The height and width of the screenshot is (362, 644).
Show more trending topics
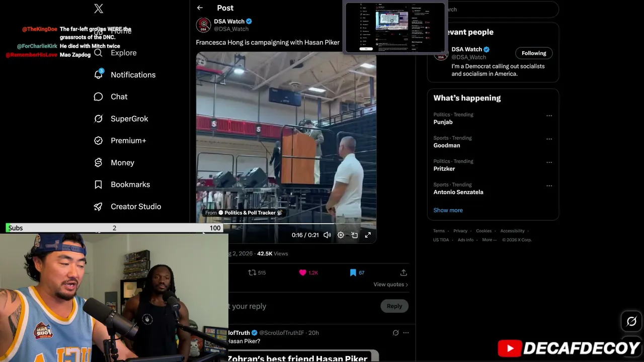[448, 210]
